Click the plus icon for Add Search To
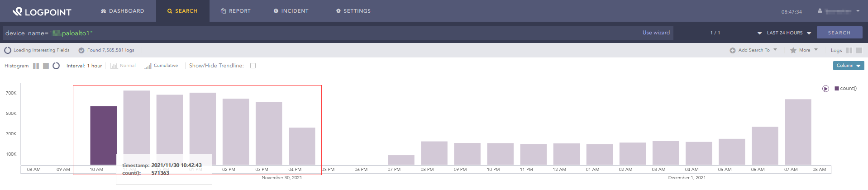 pos(732,51)
